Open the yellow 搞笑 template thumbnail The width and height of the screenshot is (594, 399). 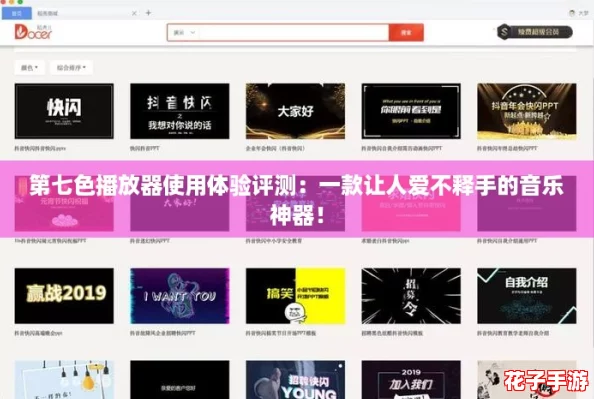295,296
